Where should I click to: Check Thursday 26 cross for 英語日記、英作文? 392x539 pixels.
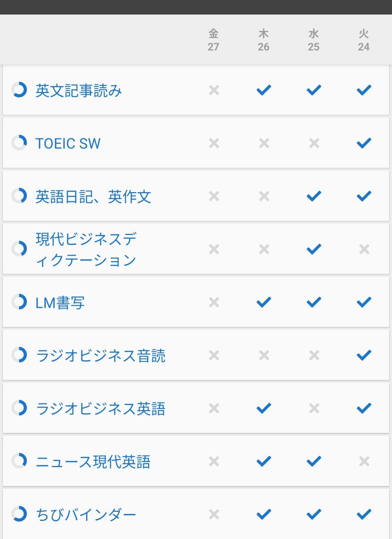point(264,196)
